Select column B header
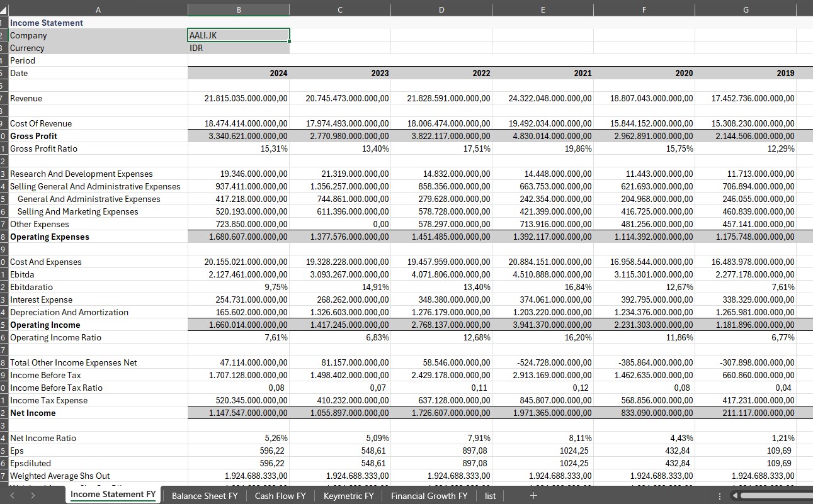 point(239,9)
